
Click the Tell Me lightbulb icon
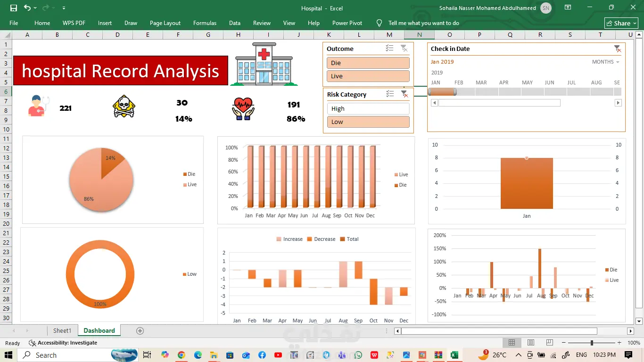(379, 23)
